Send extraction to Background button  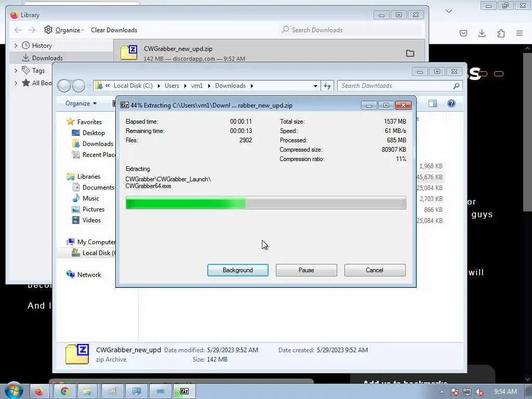[x=237, y=270]
